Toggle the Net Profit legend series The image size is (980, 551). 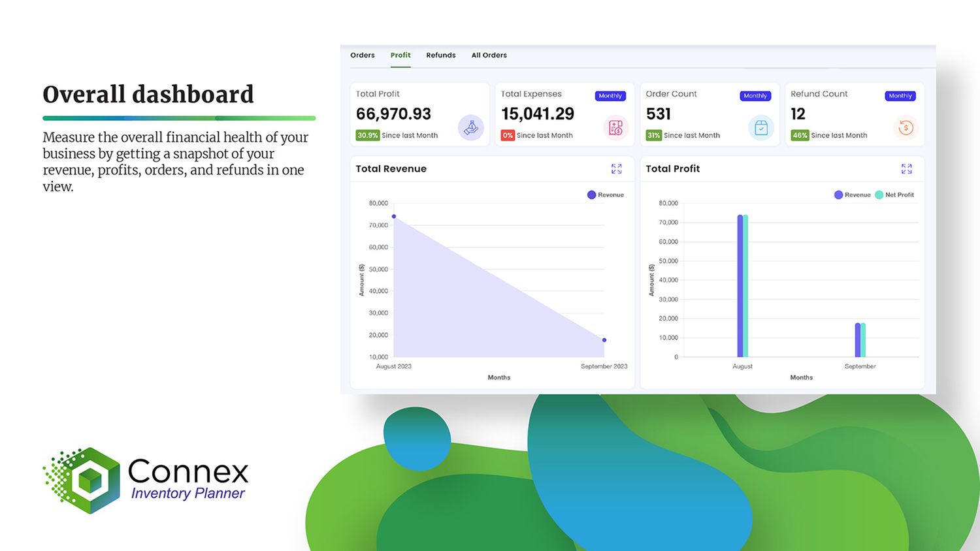(x=894, y=195)
